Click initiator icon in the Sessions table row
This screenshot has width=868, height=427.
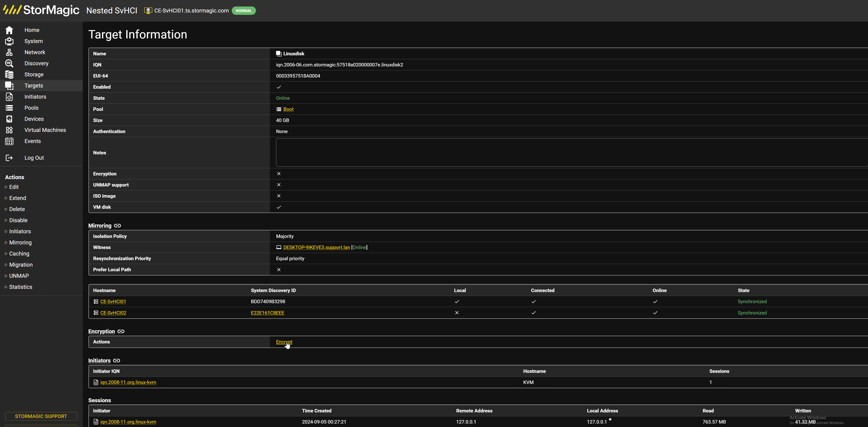96,422
